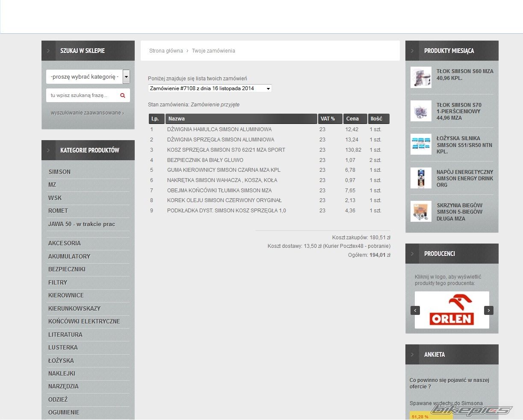The height and width of the screenshot is (420, 523).
Task: Click the red search magnifier icon
Action: point(123,95)
